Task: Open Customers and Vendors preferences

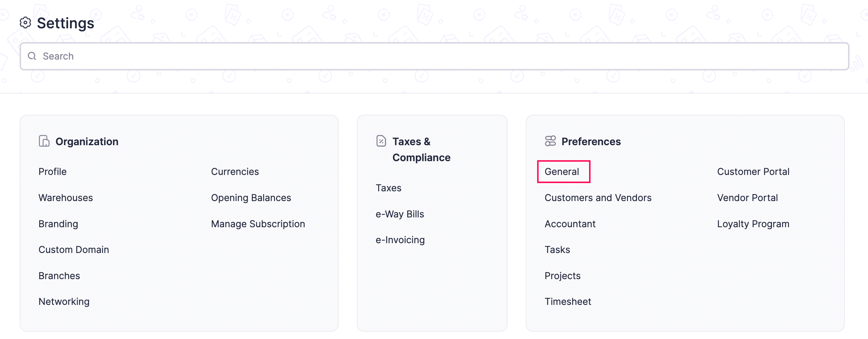Action: point(598,197)
